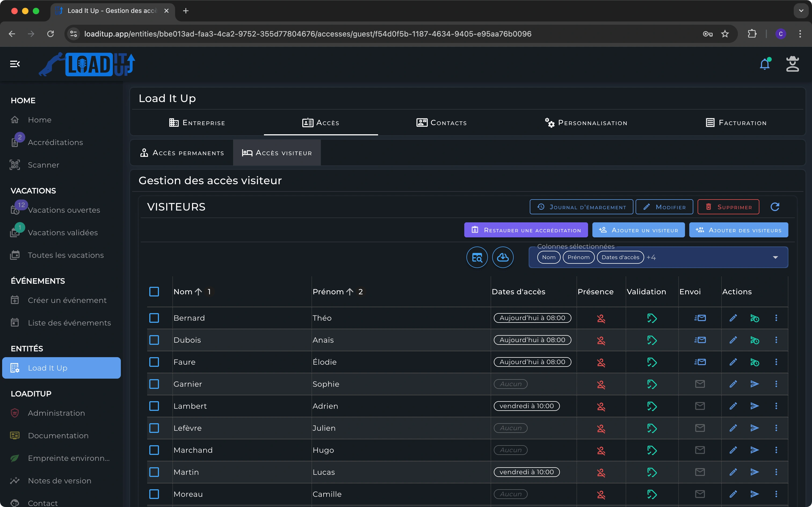Image resolution: width=812 pixels, height=507 pixels.
Task: Click Ajouter un visiteur button
Action: point(638,230)
